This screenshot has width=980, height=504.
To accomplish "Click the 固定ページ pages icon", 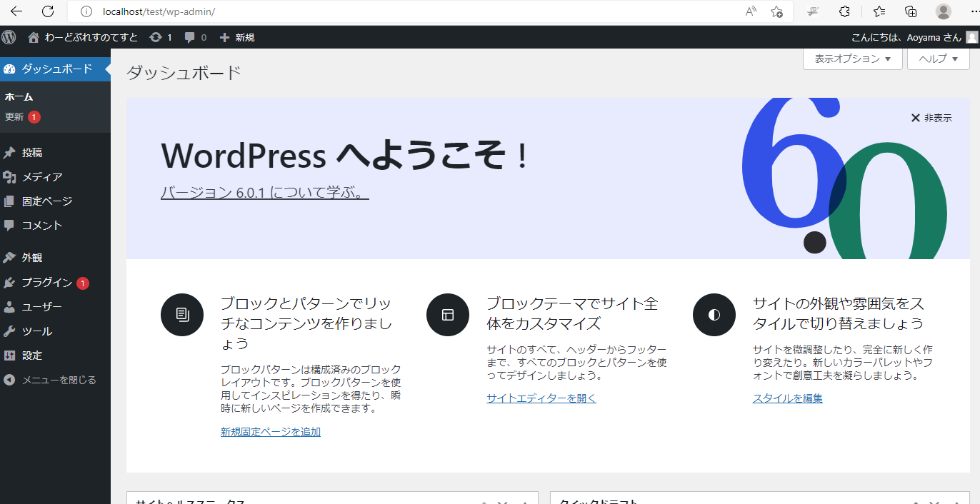I will click(x=9, y=201).
